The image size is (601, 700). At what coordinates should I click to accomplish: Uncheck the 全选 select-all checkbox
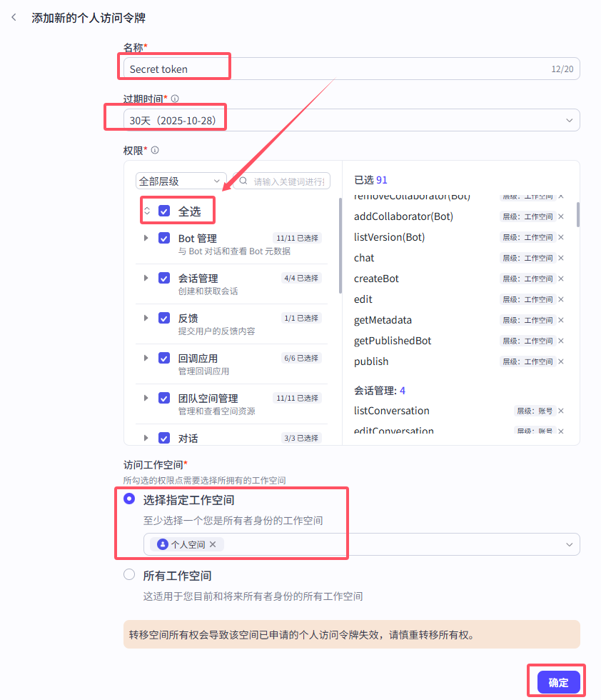coord(164,211)
